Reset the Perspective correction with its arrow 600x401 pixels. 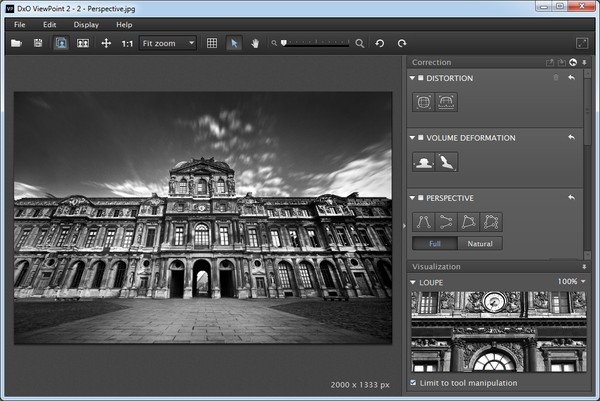point(570,198)
